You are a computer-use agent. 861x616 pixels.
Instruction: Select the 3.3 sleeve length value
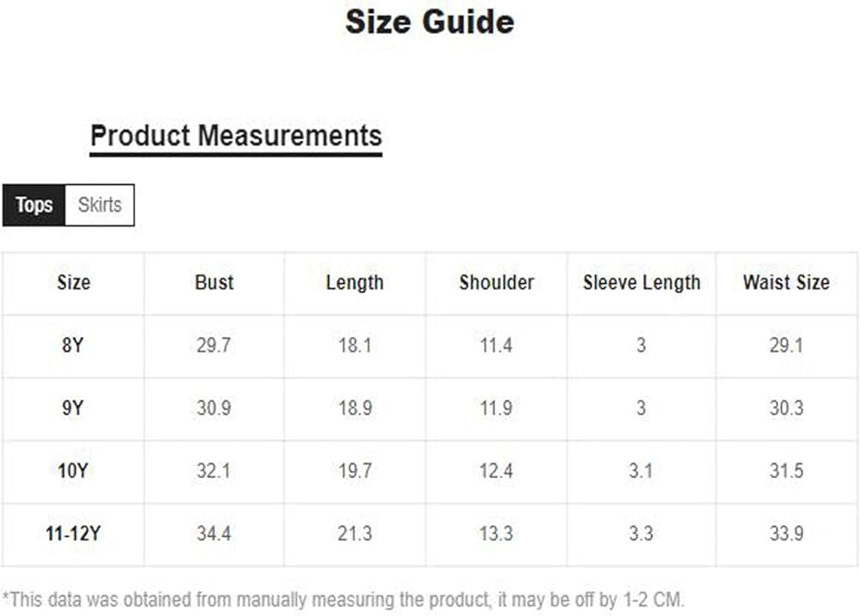tap(641, 533)
